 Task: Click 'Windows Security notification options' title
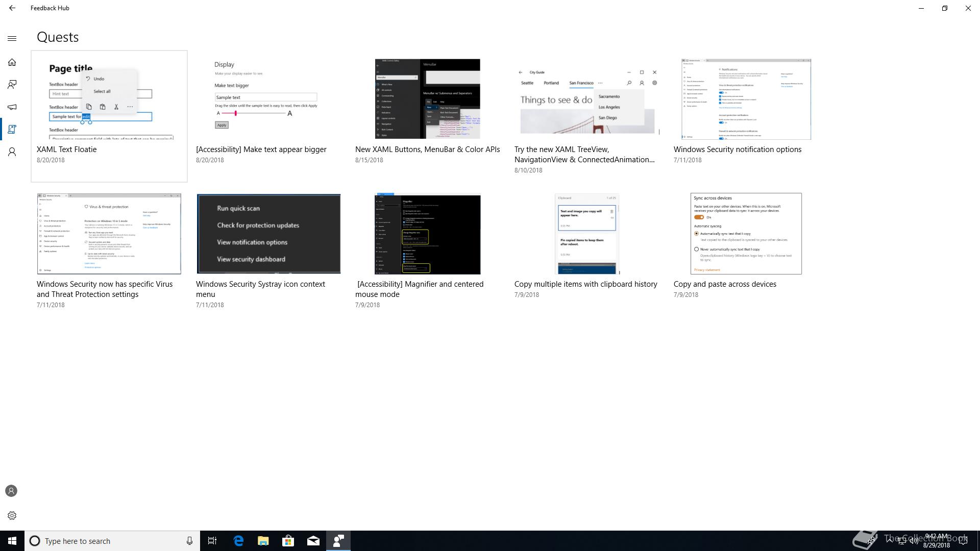click(738, 149)
